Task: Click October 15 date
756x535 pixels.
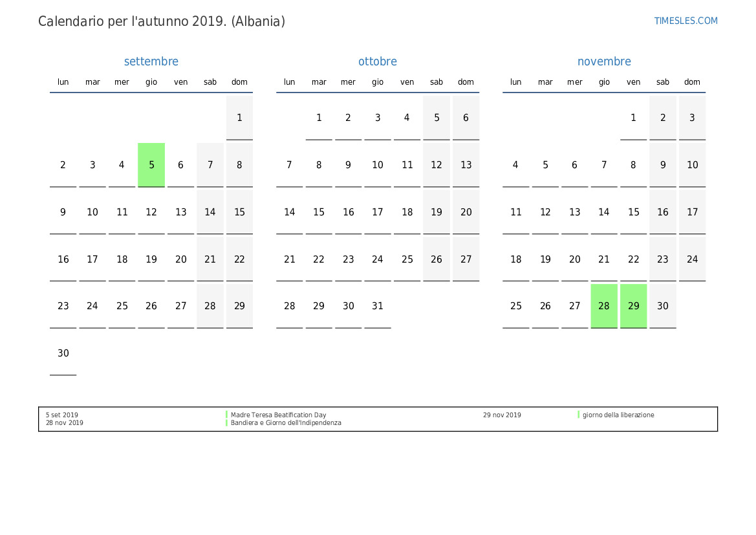Action: [319, 212]
